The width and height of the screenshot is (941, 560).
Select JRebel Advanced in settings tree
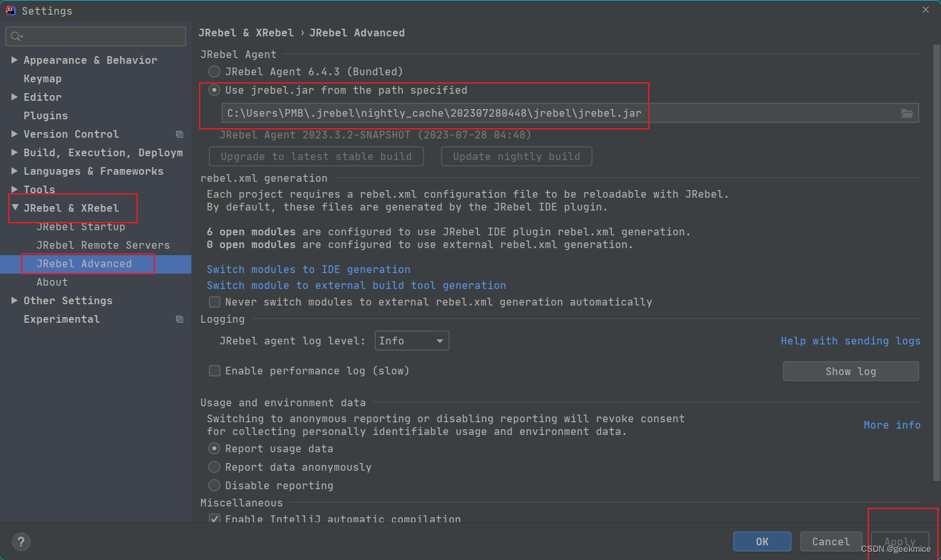(x=84, y=263)
